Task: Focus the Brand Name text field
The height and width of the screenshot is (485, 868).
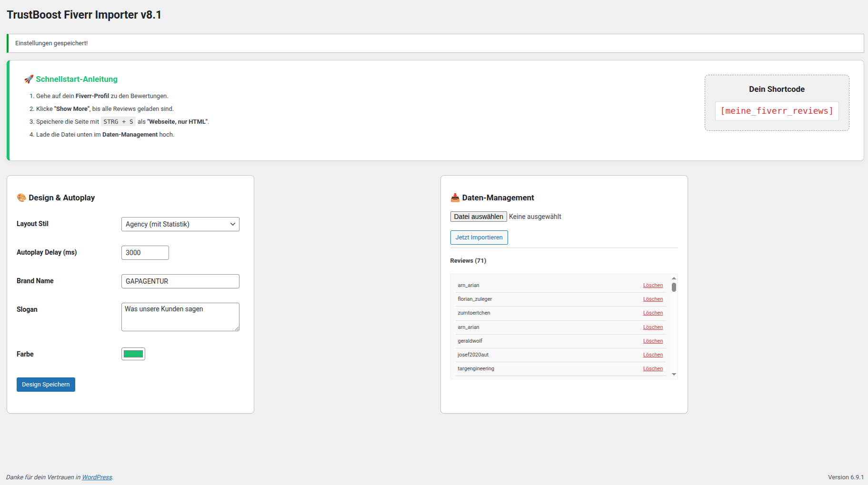Action: point(180,281)
